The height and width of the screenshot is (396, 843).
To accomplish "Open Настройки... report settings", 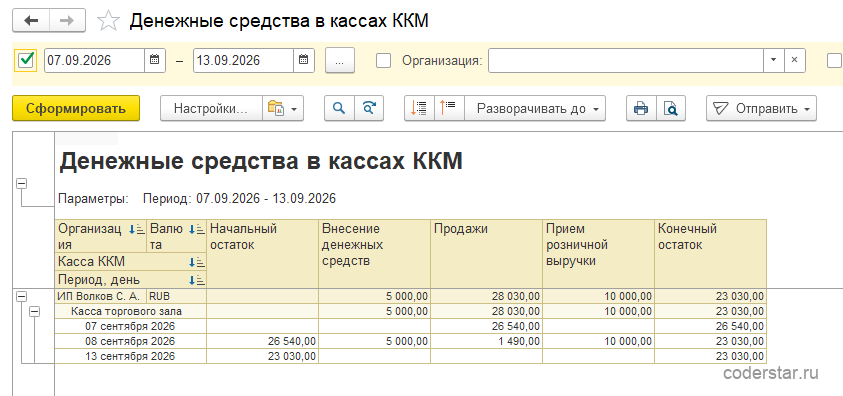I will [x=211, y=108].
